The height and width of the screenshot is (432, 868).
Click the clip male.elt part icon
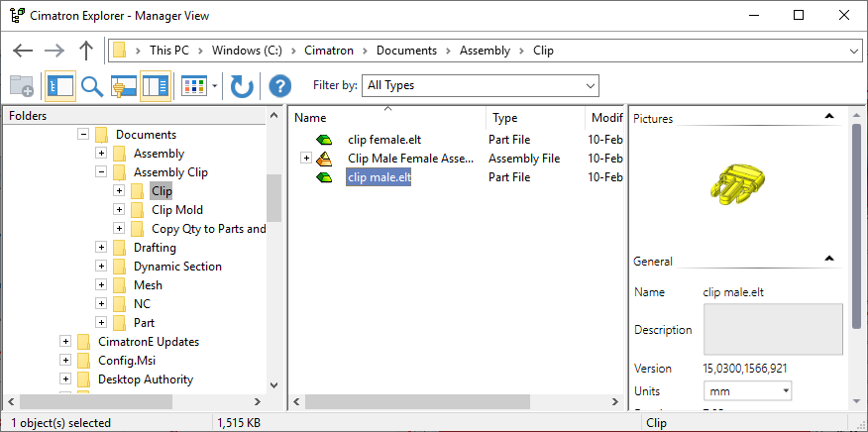click(324, 177)
